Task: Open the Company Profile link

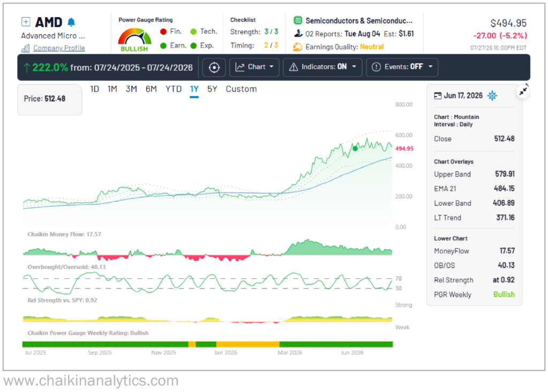Action: coord(59,48)
